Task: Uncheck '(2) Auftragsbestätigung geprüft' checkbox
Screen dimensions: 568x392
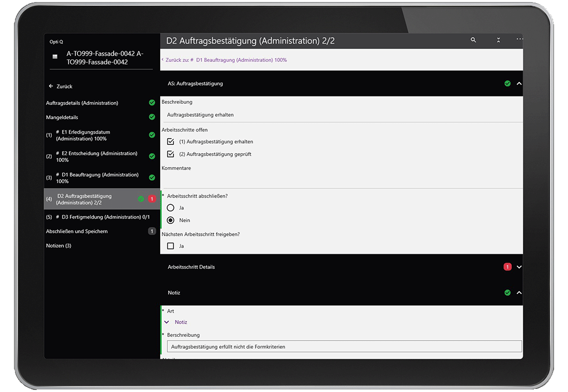Action: pyautogui.click(x=171, y=154)
